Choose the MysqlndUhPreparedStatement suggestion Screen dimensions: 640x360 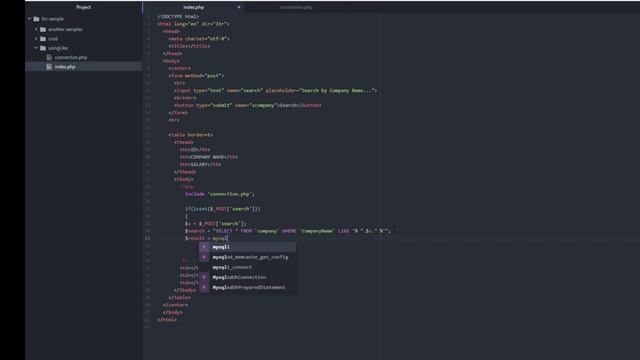247,287
